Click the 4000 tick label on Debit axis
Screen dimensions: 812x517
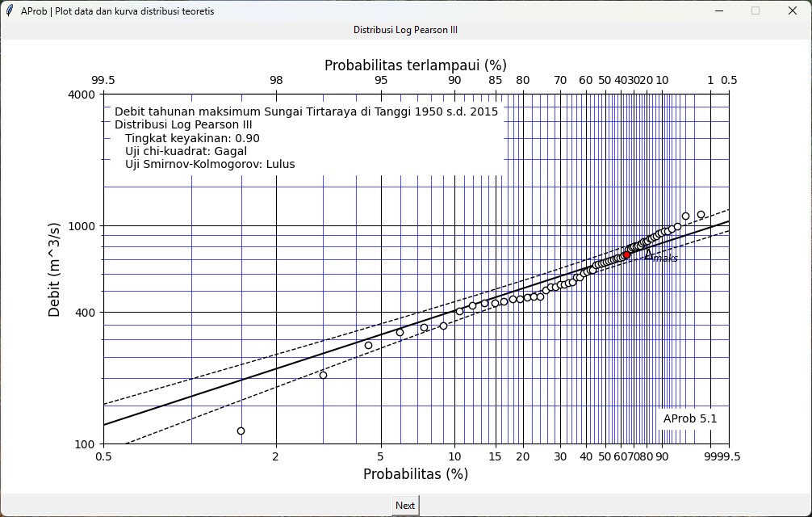(79, 95)
